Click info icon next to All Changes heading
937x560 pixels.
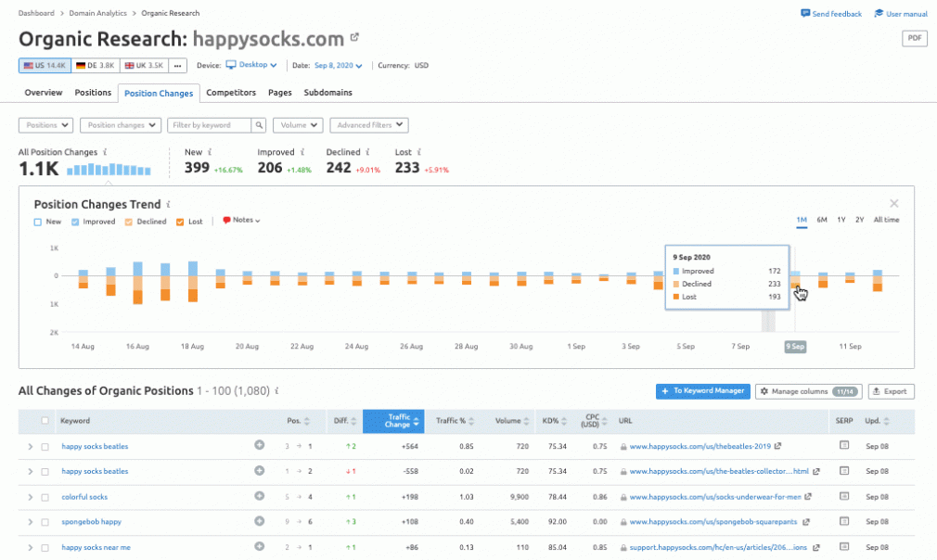click(276, 391)
